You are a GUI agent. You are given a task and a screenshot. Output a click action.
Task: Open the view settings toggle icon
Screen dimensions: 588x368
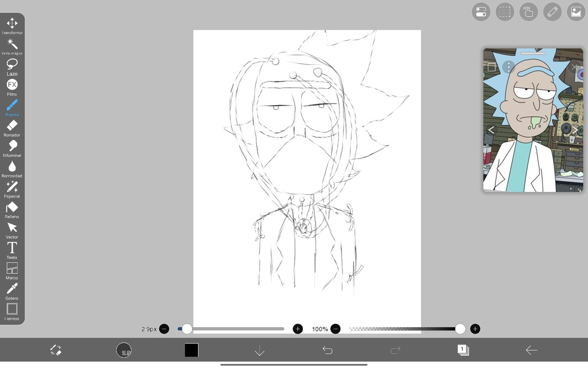coord(481,12)
